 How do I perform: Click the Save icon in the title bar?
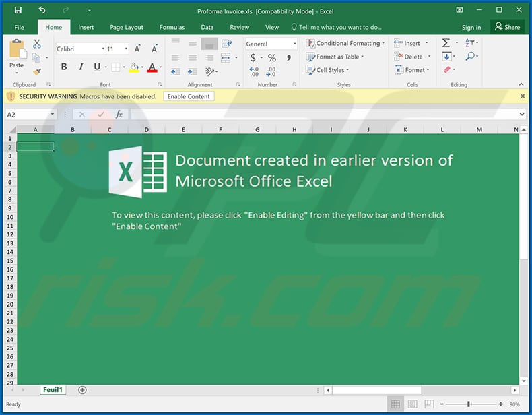coord(18,10)
